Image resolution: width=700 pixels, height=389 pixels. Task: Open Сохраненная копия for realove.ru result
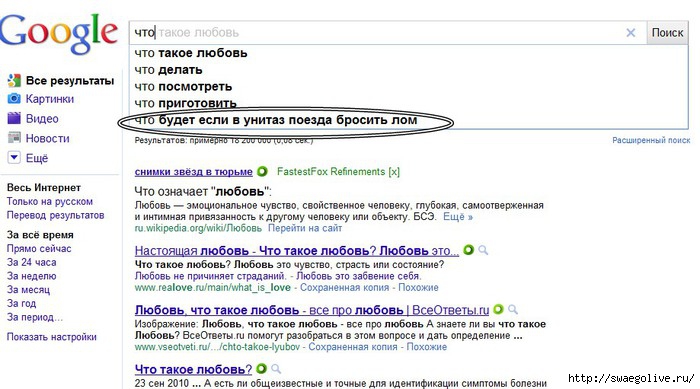pyautogui.click(x=344, y=288)
